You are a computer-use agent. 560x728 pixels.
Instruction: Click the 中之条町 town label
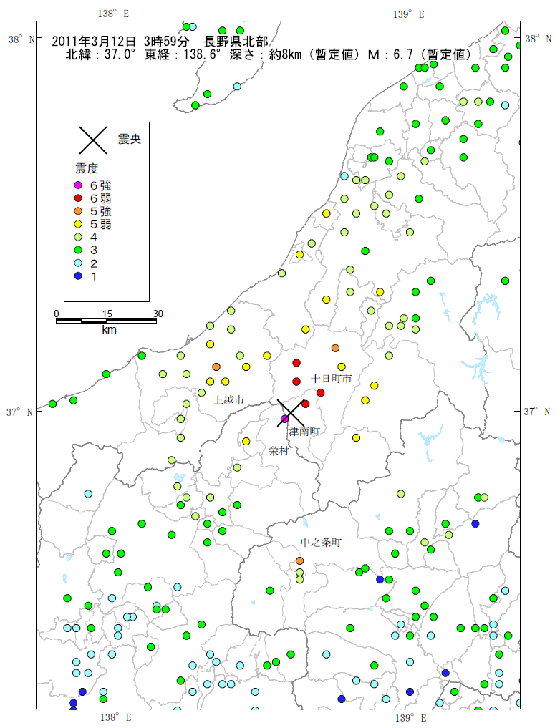[321, 543]
